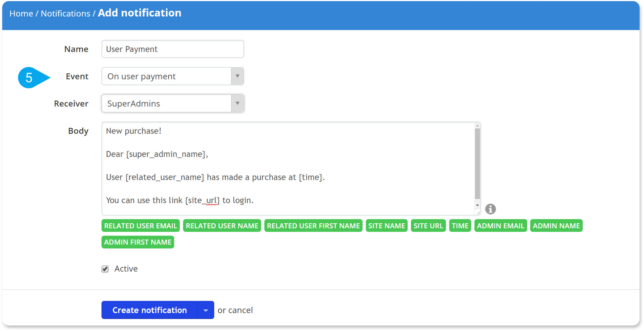The height and width of the screenshot is (331, 644).
Task: Insert the Admin First Name tag
Action: coord(138,242)
